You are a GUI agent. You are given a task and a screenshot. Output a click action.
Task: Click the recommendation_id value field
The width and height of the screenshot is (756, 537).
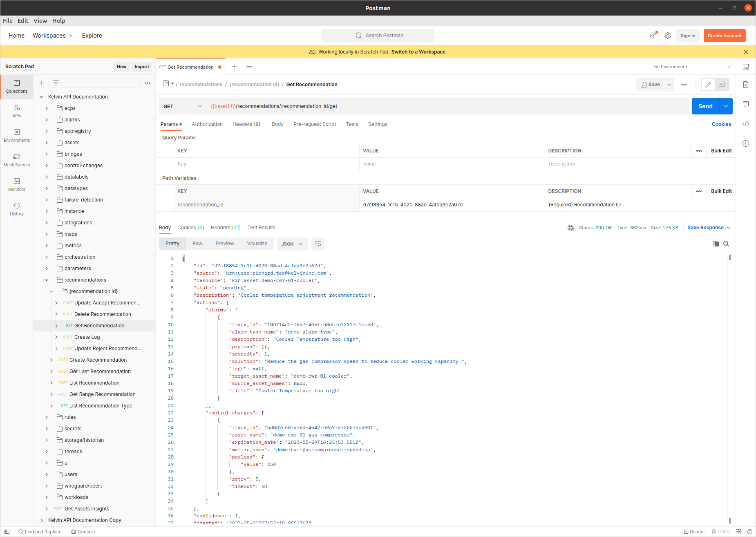click(x=413, y=204)
